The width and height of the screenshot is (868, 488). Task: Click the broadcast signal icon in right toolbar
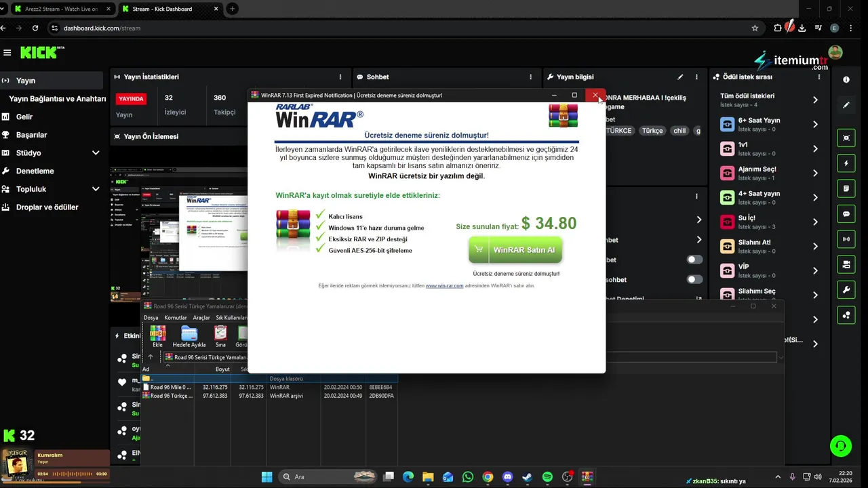coord(846,239)
